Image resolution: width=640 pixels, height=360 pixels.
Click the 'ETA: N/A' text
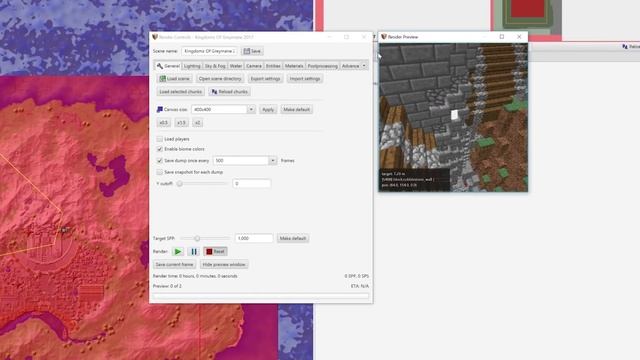(360, 286)
